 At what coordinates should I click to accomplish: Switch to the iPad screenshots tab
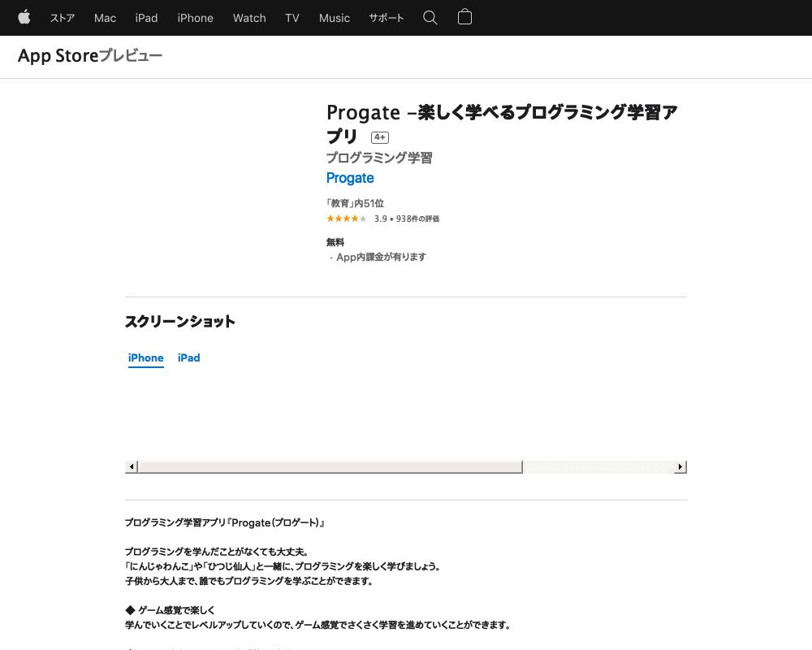click(x=188, y=357)
